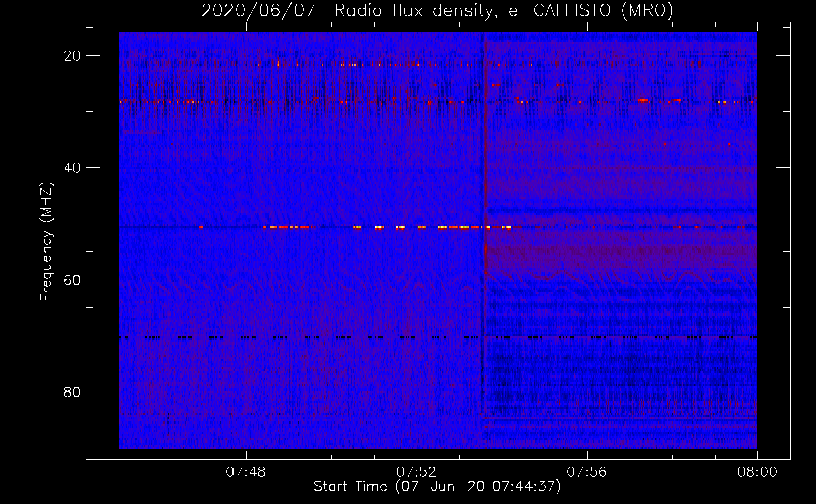This screenshot has width=816, height=504.
Task: Click the 07:48 time tick label
Action: 246,472
